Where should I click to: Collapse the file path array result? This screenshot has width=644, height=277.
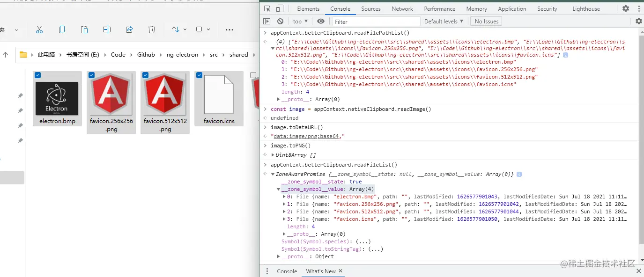pyautogui.click(x=273, y=48)
